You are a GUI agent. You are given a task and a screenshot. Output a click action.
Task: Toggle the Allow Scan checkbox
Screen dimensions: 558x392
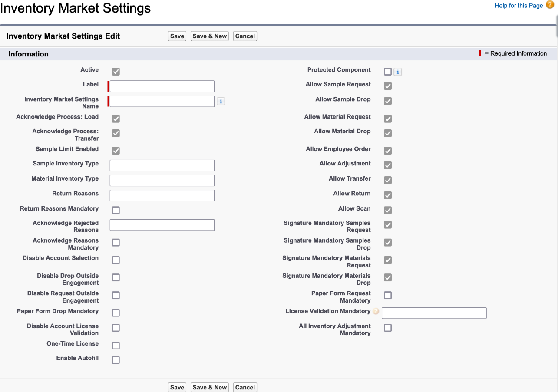(388, 210)
